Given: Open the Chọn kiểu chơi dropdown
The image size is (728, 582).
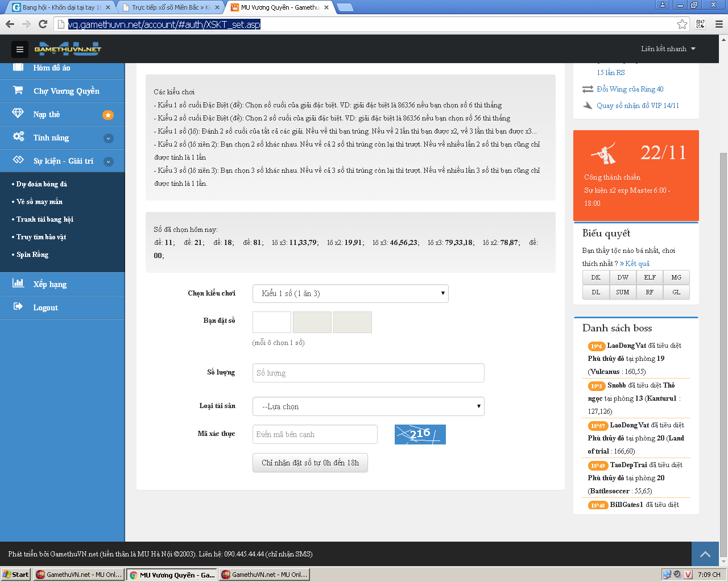Looking at the screenshot, I should point(350,293).
